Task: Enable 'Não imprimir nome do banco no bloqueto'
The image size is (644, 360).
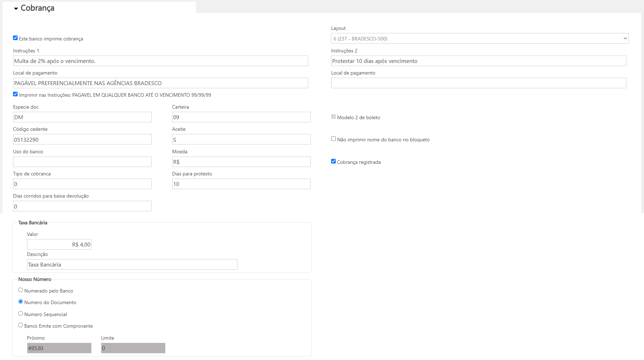Action: pyautogui.click(x=333, y=139)
